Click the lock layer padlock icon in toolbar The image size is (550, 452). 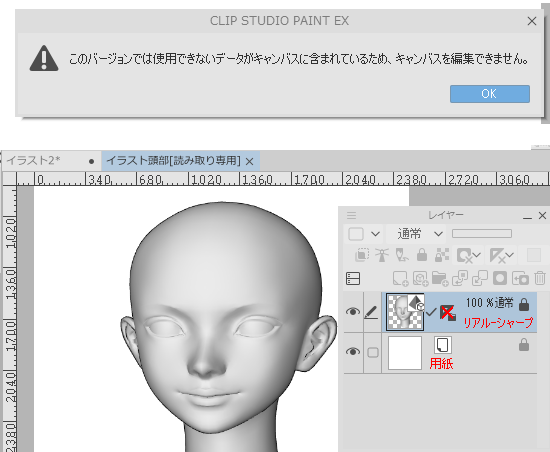[422, 255]
